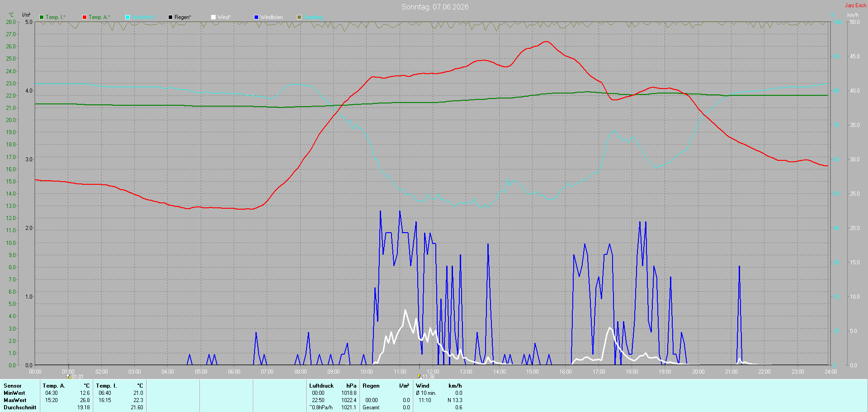The image size is (868, 412).
Task: Click the olive Empfang legend swatch
Action: [299, 17]
